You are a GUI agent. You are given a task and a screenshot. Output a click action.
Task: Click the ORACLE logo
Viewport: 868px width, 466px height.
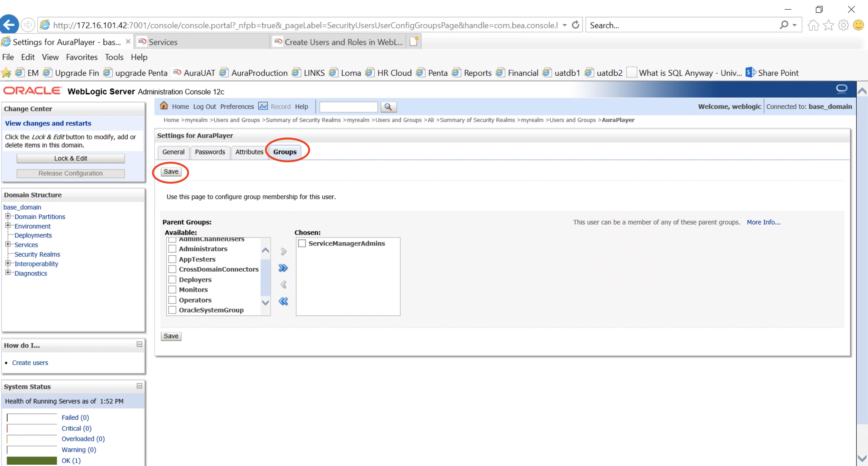pyautogui.click(x=32, y=91)
